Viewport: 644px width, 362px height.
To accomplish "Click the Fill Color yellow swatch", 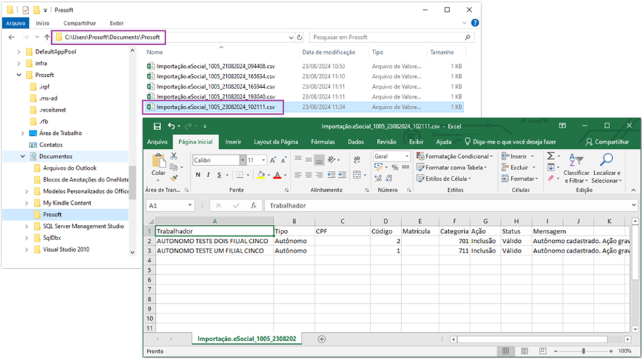I will pyautogui.click(x=261, y=175).
